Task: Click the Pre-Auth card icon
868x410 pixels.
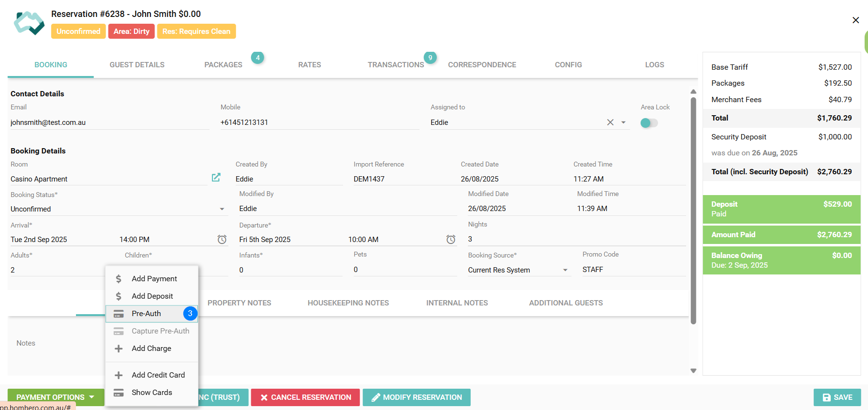Action: 119,314
